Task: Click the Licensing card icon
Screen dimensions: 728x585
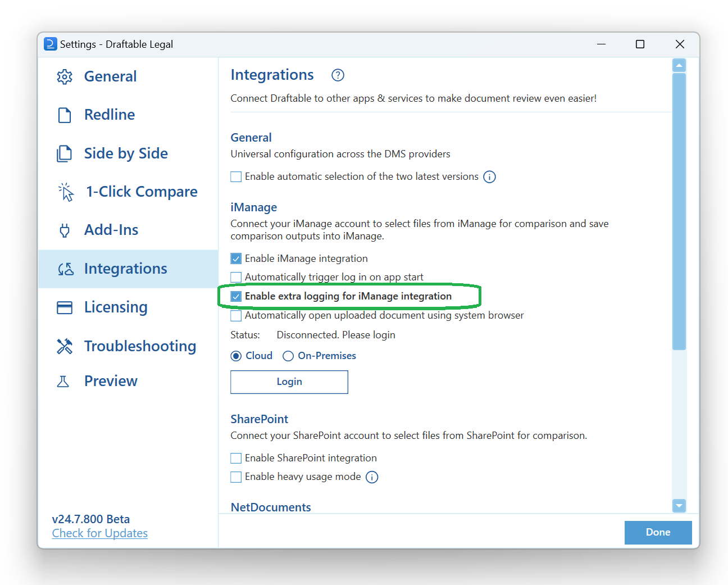Action: (x=65, y=307)
